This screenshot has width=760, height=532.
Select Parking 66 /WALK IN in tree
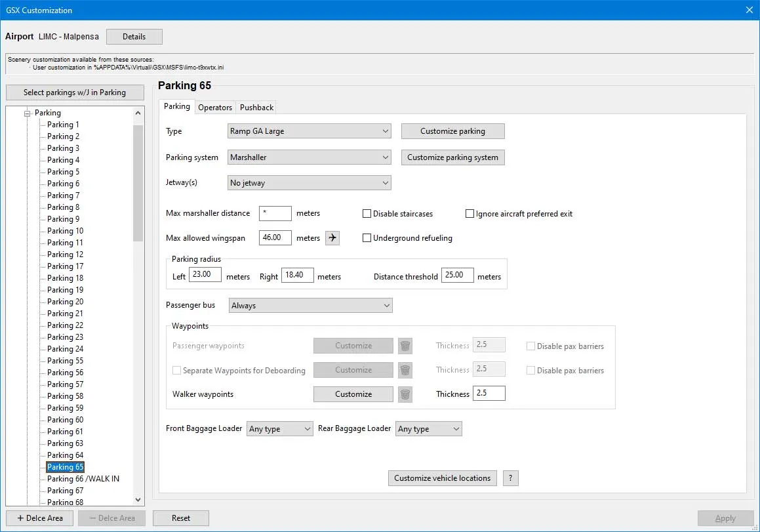click(x=83, y=479)
